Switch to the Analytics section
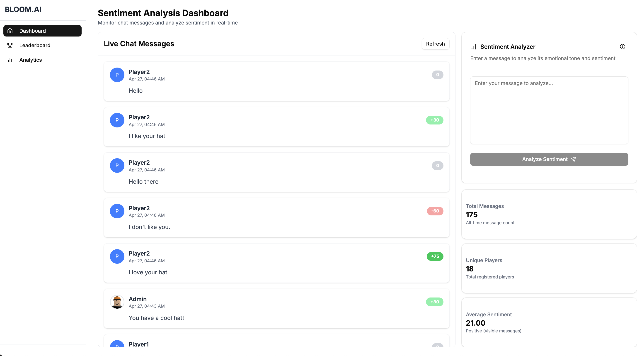The height and width of the screenshot is (356, 644). coord(31,60)
